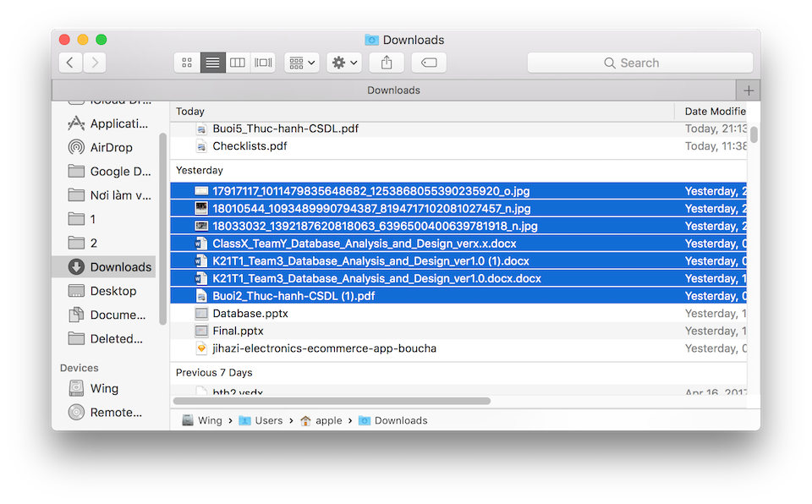Select Google Drive in the sidebar
Screen dimensions: 812x504
(109, 171)
